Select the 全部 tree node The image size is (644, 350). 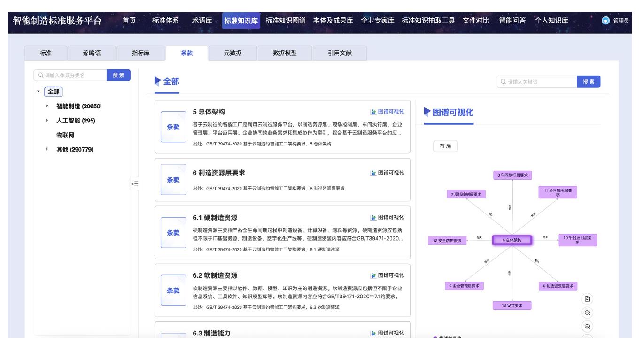tap(54, 91)
